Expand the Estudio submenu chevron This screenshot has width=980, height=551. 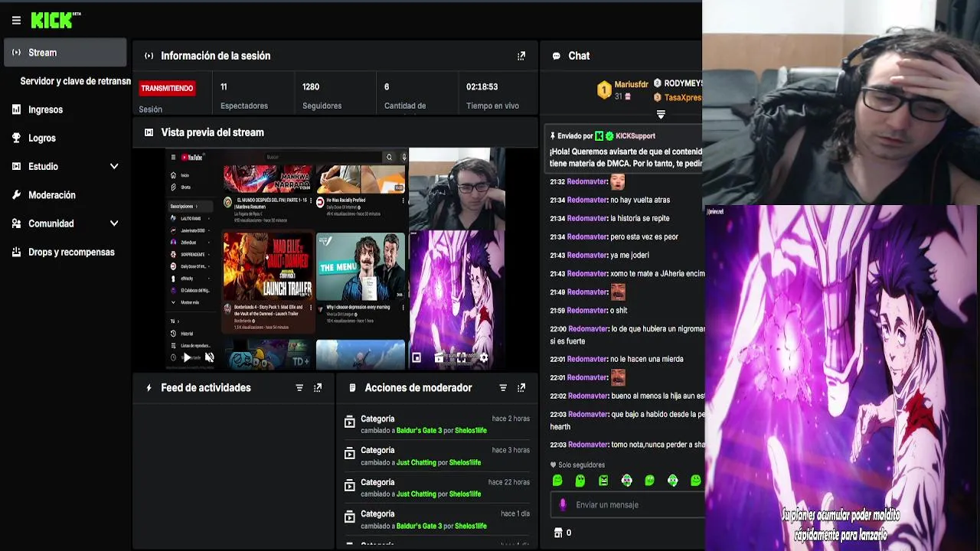tap(114, 166)
